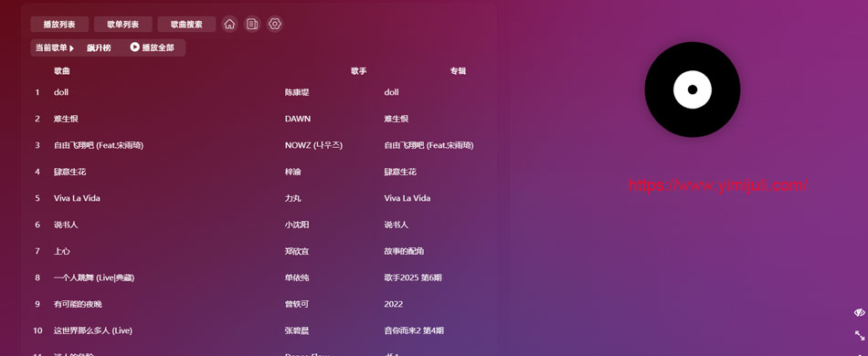Toggle the eye visibility icon
The height and width of the screenshot is (356, 868).
coord(859,313)
